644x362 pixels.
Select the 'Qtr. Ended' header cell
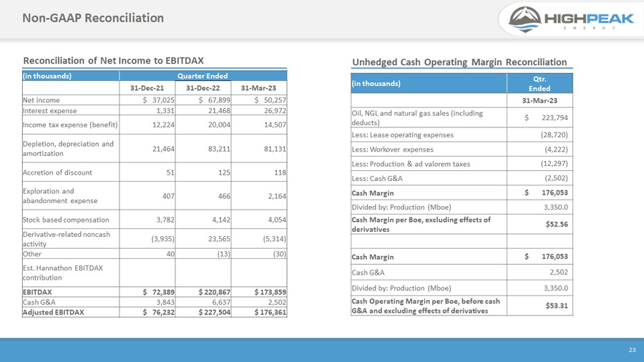pos(540,83)
